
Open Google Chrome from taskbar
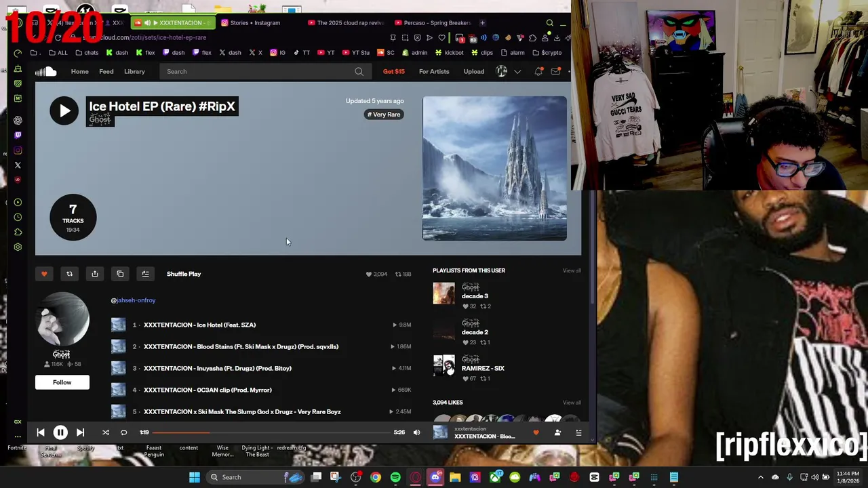(376, 477)
